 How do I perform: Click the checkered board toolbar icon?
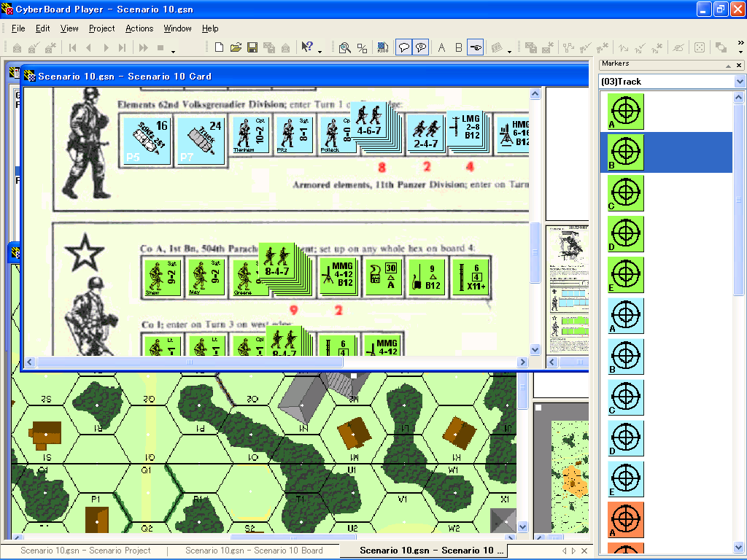[382, 47]
